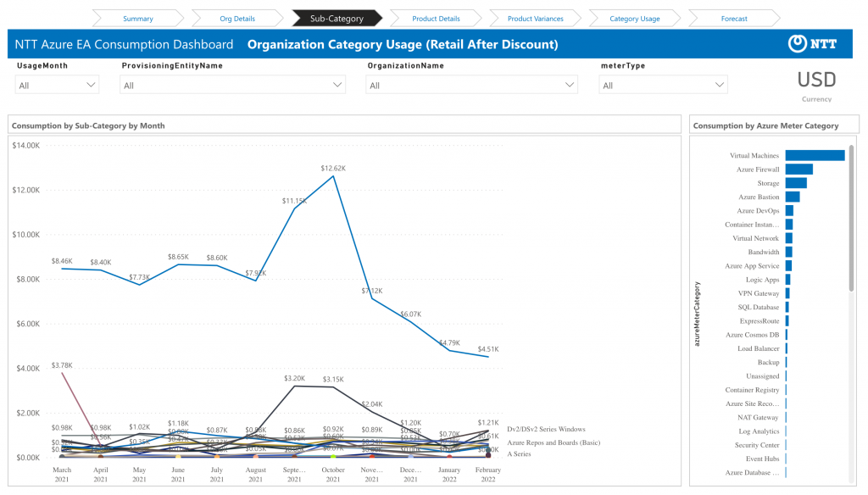The width and height of the screenshot is (868, 495).
Task: Expand the UsageMonth dropdown
Action: coord(57,86)
